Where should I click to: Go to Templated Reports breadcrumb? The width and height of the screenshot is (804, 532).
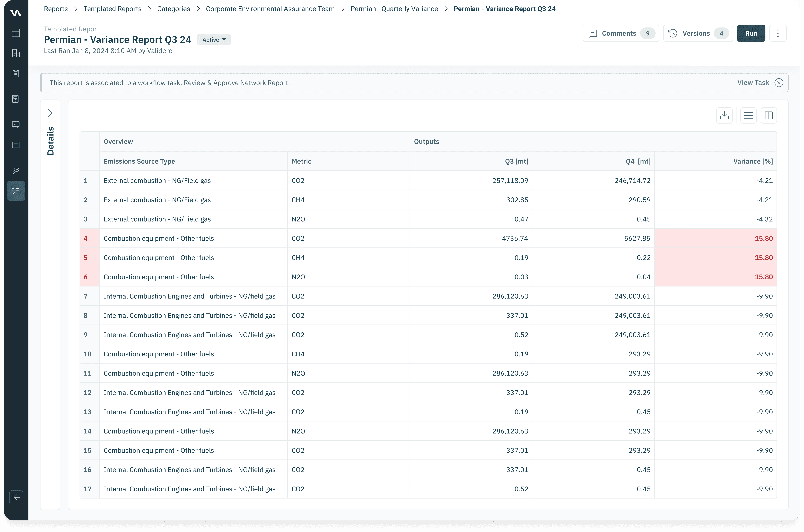[x=112, y=9]
